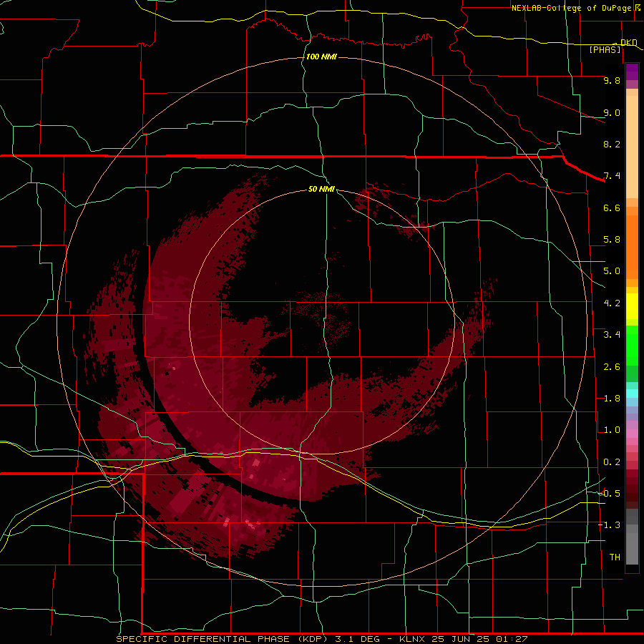Click the -0.5 scale value

(609, 494)
